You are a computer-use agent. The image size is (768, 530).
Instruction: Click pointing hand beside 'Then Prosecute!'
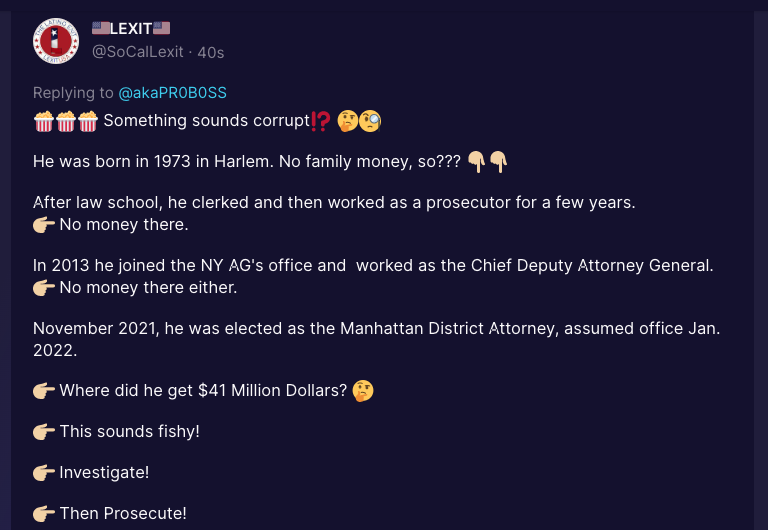tap(44, 514)
